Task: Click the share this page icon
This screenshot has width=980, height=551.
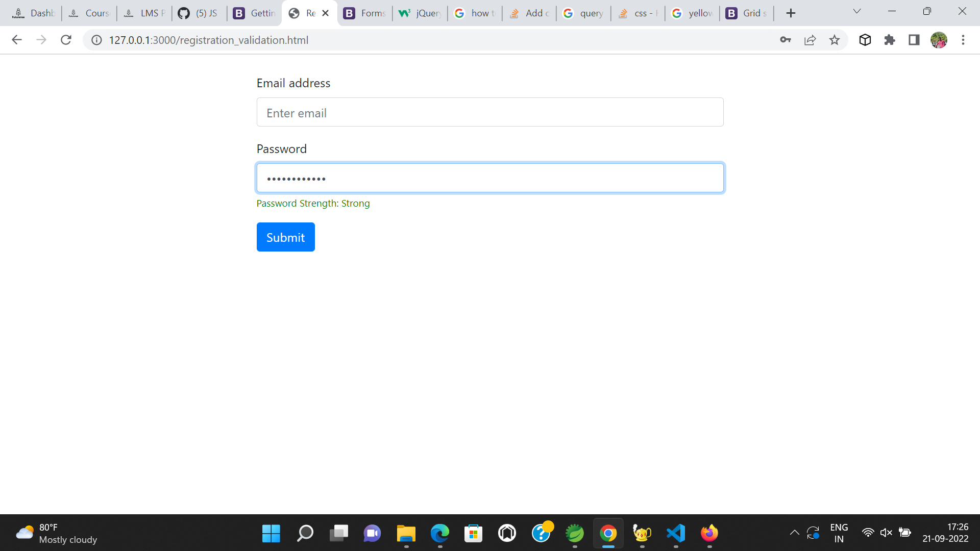Action: pyautogui.click(x=811, y=40)
